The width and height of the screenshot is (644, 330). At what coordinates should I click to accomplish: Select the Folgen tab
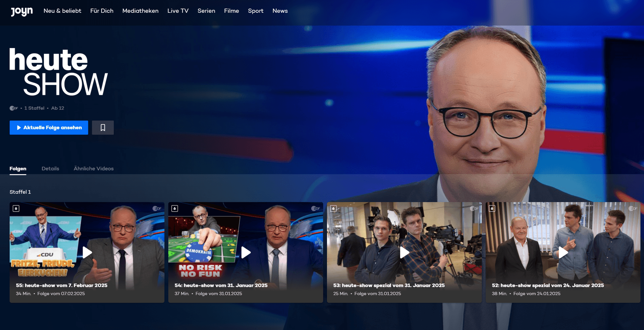click(x=18, y=169)
